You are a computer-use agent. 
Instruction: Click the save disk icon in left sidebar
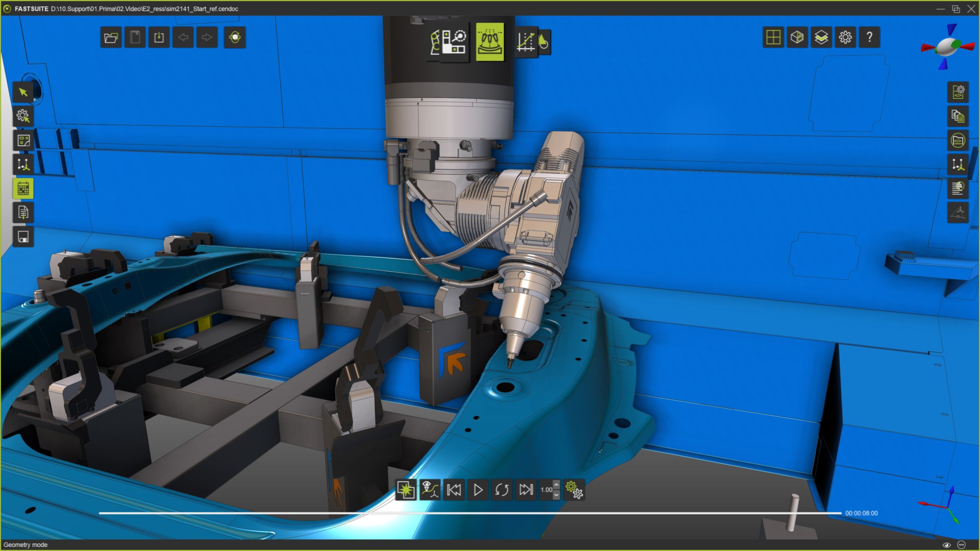pos(23,237)
